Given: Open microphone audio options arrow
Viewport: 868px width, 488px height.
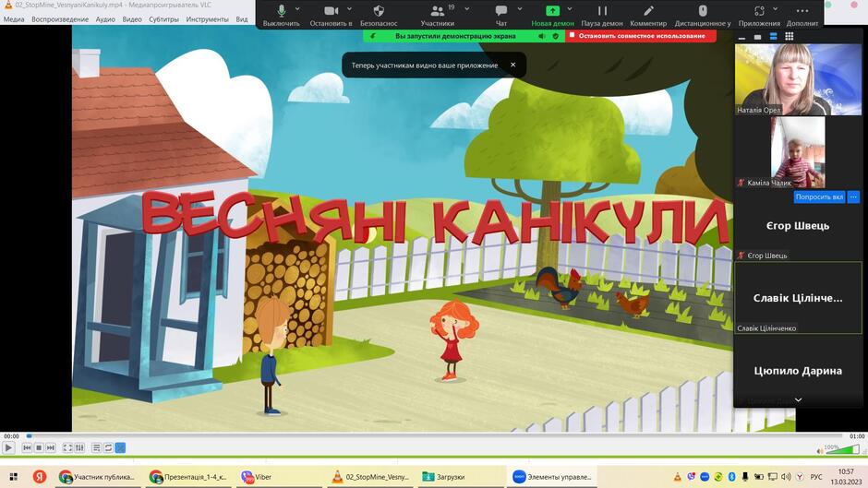Looking at the screenshot, I should [x=298, y=9].
